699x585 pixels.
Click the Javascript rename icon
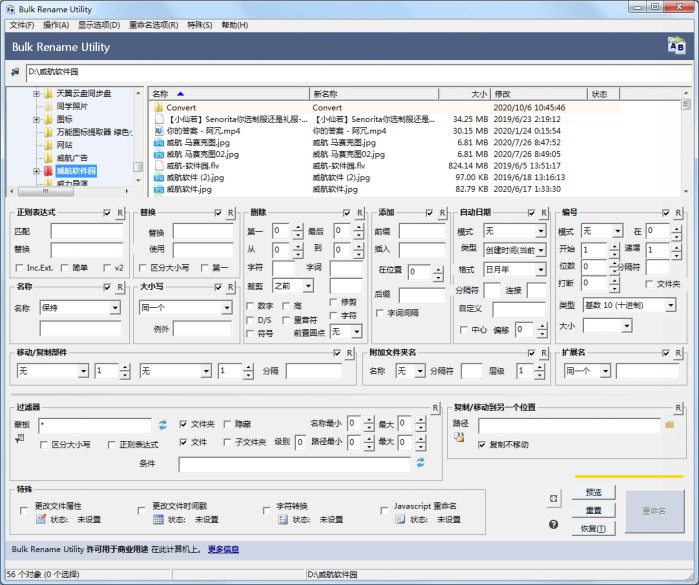(x=400, y=519)
